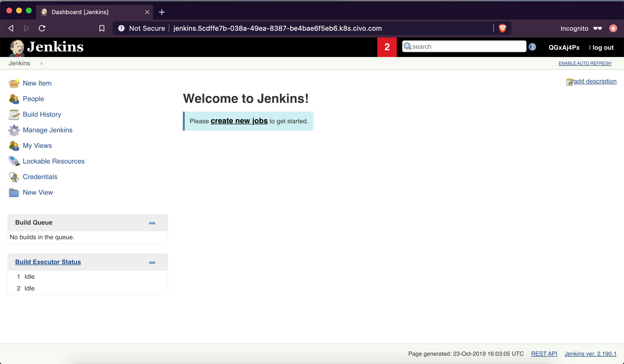Reload the page with the refresh icon

tap(42, 28)
